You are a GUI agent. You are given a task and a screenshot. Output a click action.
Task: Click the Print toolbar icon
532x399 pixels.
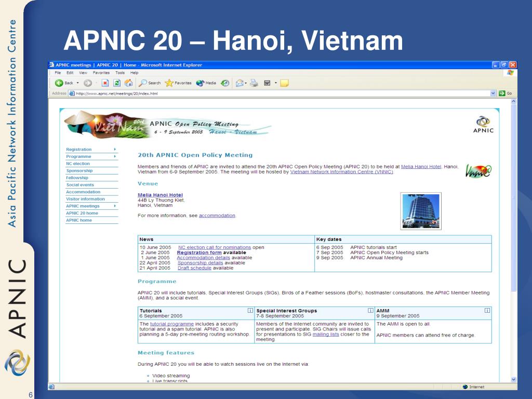click(x=254, y=83)
